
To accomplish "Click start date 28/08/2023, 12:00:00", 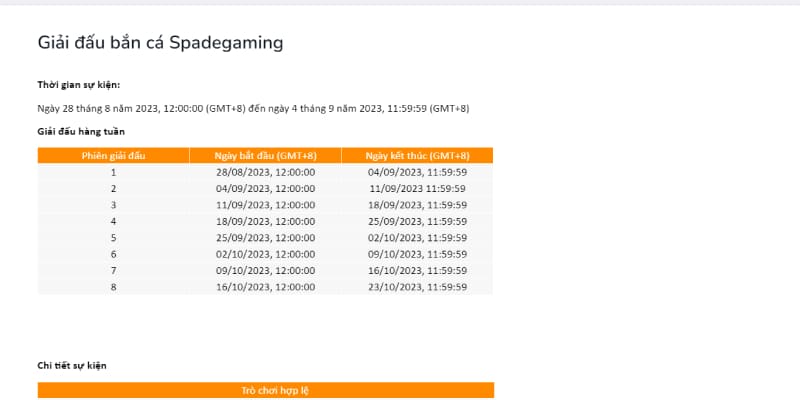I will [x=265, y=172].
